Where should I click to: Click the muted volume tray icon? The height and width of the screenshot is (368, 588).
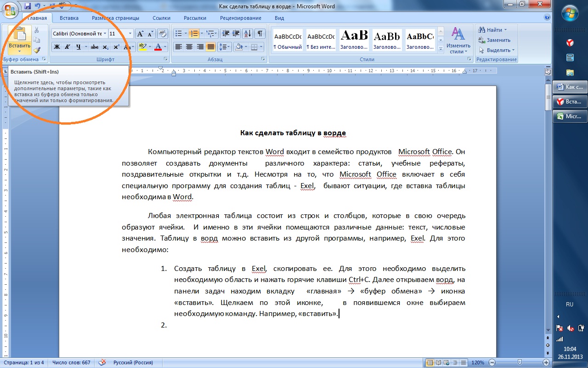click(570, 328)
